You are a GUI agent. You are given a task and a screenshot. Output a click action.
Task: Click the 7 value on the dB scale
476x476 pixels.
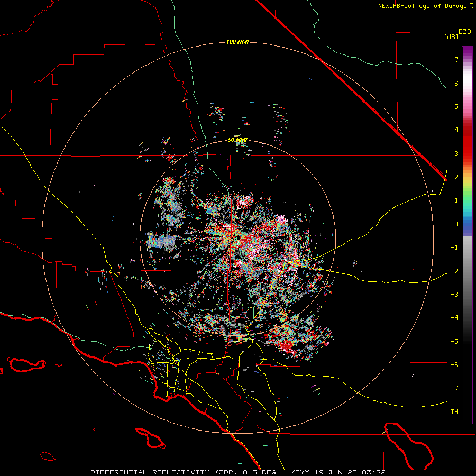pos(456,59)
